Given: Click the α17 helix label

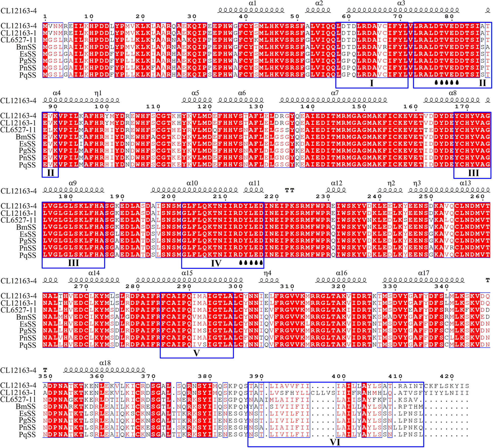Looking at the screenshot, I should [424, 273].
